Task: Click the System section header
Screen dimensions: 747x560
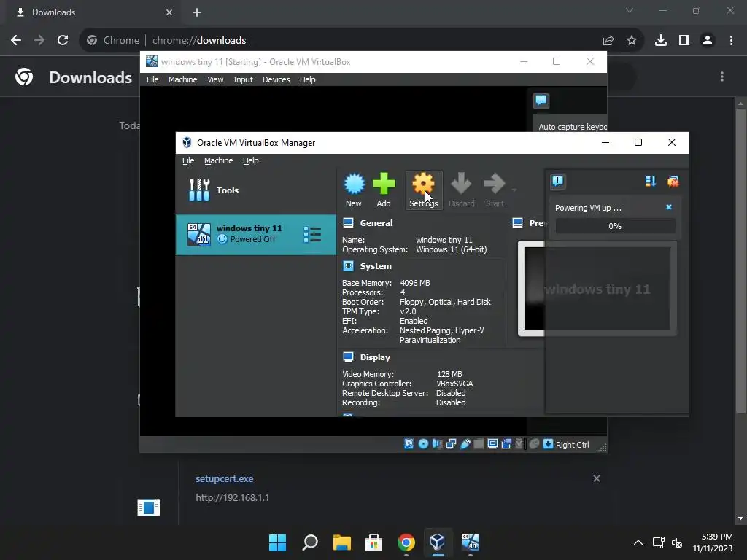Action: [x=376, y=266]
